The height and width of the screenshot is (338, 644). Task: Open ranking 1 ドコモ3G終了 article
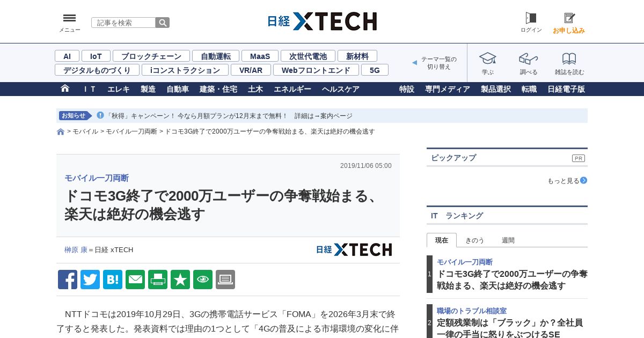click(x=512, y=280)
